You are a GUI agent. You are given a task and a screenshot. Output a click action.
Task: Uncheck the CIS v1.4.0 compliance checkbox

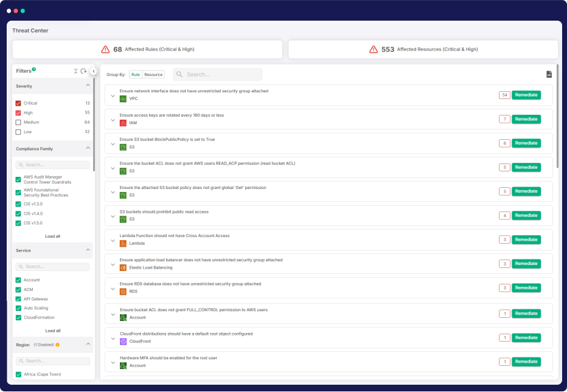pyautogui.click(x=18, y=214)
